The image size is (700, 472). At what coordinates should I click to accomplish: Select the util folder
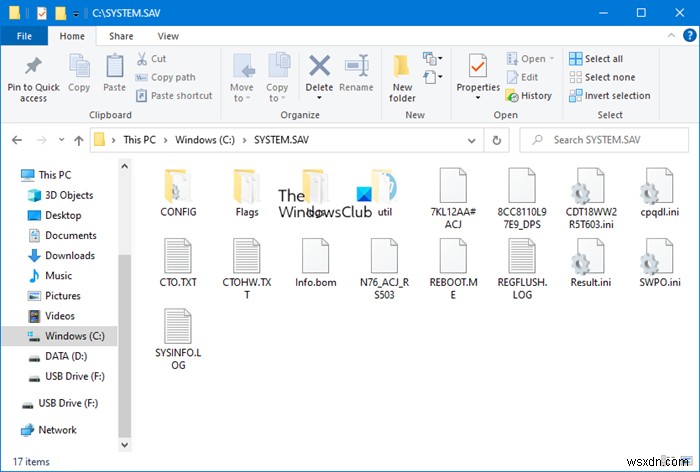coord(384,193)
